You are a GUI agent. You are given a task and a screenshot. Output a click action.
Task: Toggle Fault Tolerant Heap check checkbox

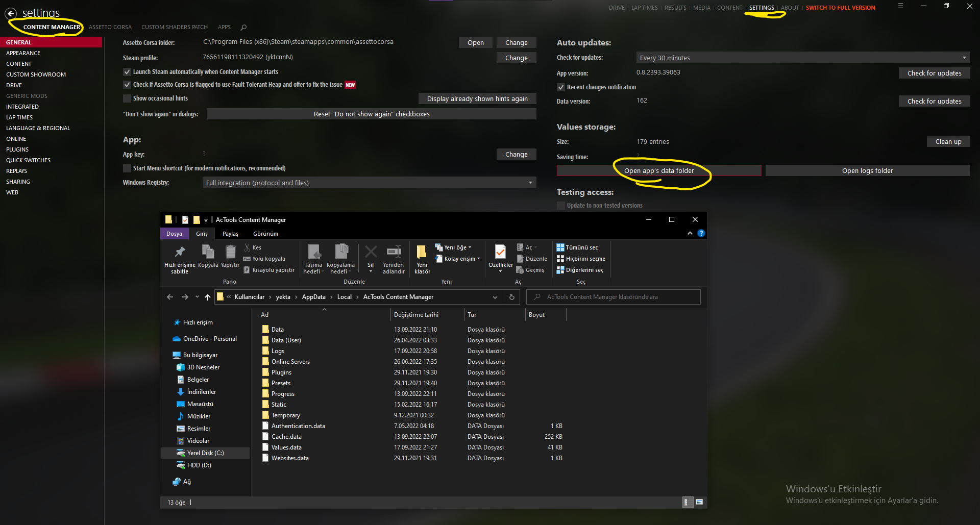[127, 85]
